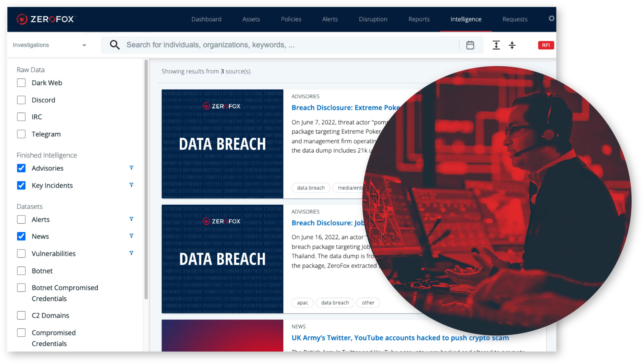Enable the IRC checkbox
The height and width of the screenshot is (364, 644).
point(21,117)
